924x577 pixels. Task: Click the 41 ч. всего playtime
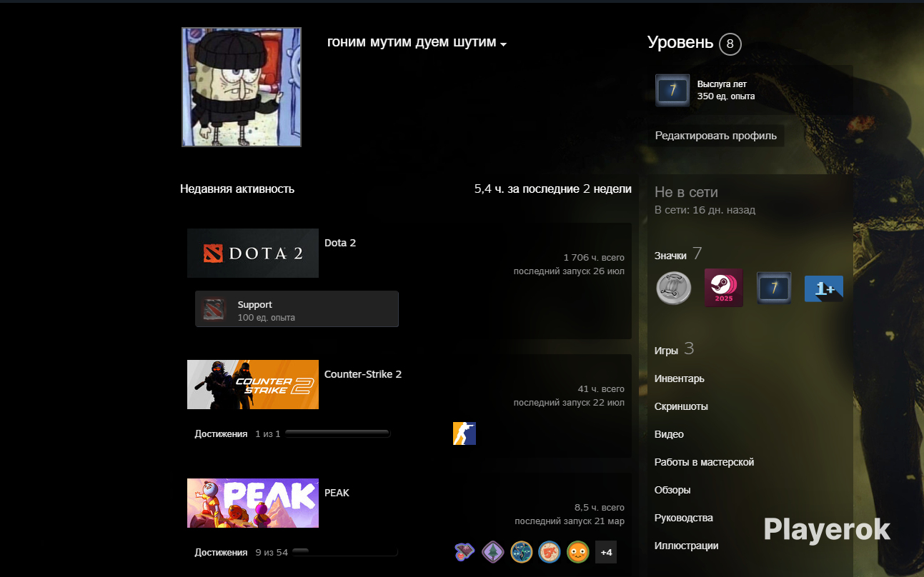[x=601, y=389]
